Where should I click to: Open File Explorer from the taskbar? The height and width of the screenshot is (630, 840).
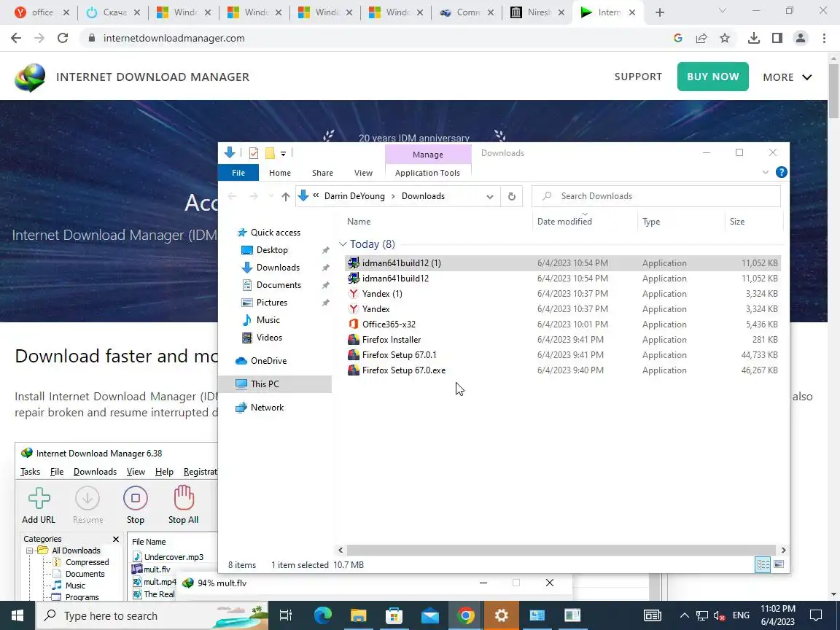359,615
